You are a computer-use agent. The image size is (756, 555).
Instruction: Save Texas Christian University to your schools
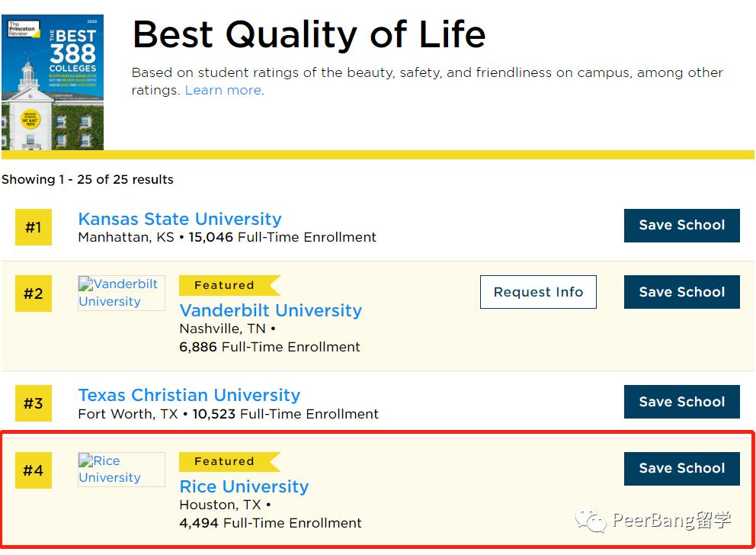pyautogui.click(x=681, y=402)
